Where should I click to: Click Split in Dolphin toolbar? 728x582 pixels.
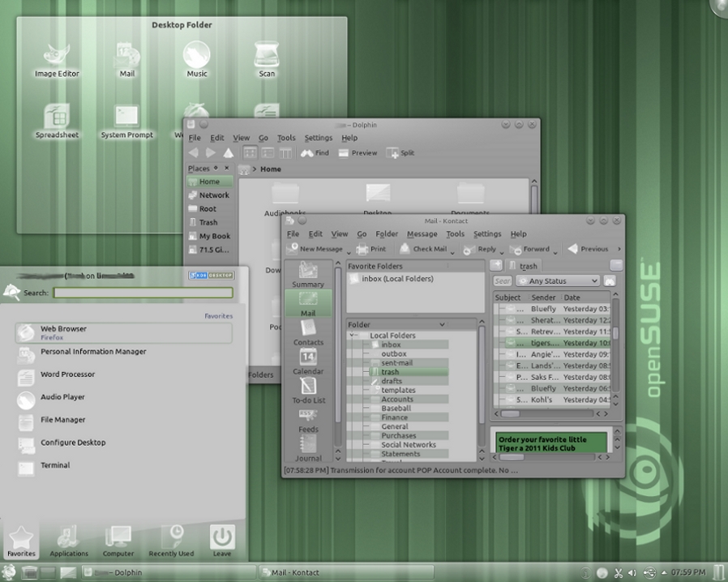(x=400, y=152)
